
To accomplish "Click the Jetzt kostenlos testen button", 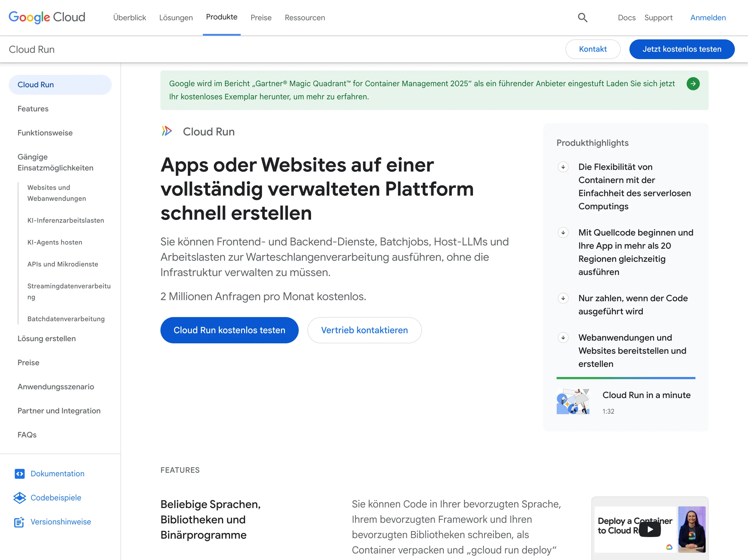I will point(682,49).
